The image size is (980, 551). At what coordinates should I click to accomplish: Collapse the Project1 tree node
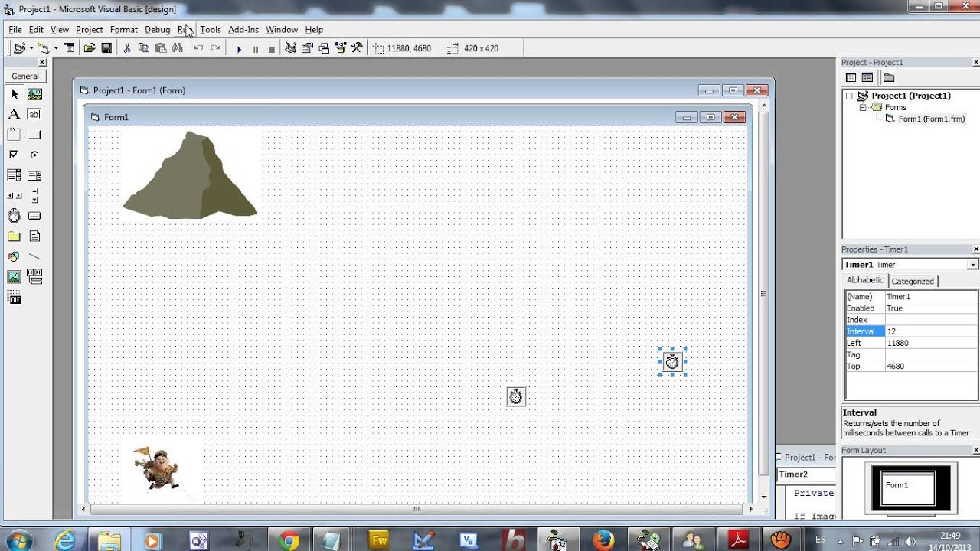[x=849, y=96]
